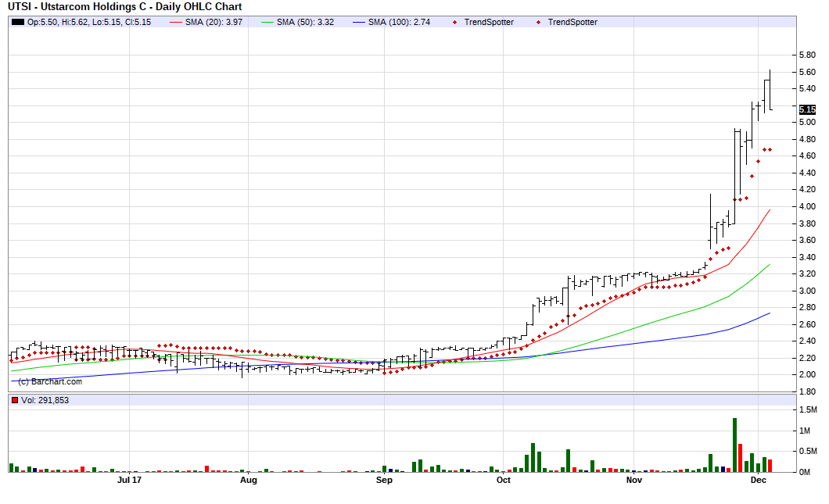Click the 1M volume axis label

coord(805,431)
